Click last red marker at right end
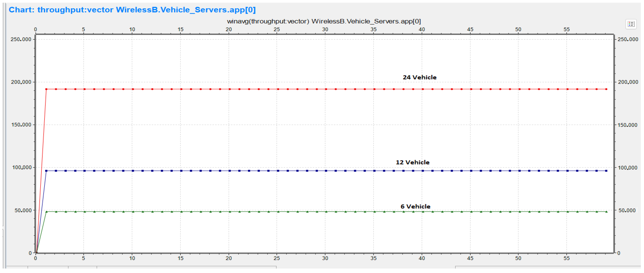This screenshot has width=644, height=273. tap(606, 89)
